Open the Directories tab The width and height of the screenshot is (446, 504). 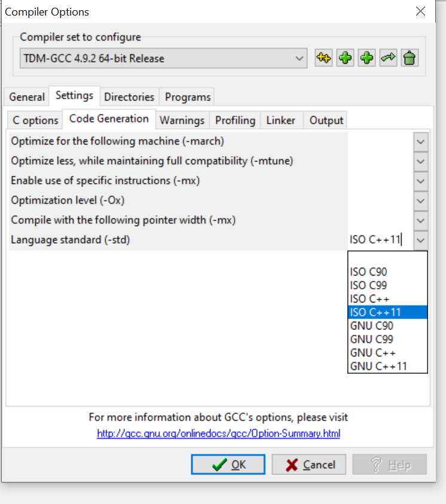129,97
